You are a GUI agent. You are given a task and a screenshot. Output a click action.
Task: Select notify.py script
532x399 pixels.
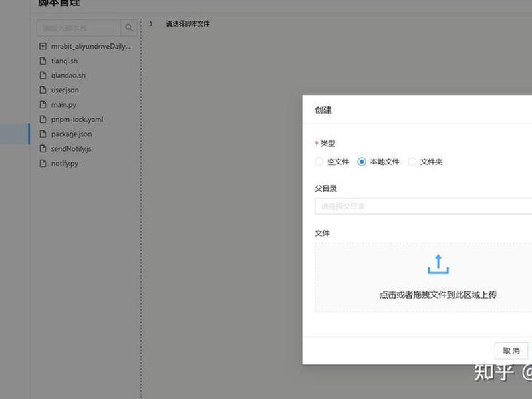click(65, 163)
